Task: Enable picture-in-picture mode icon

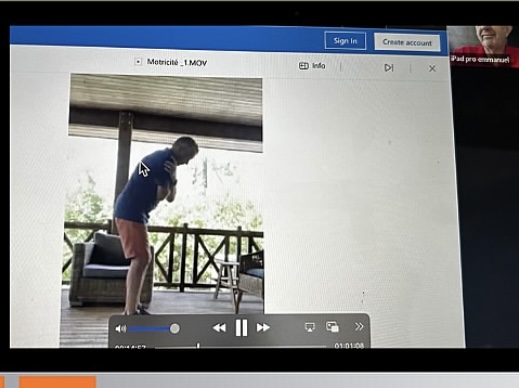Action: click(332, 327)
